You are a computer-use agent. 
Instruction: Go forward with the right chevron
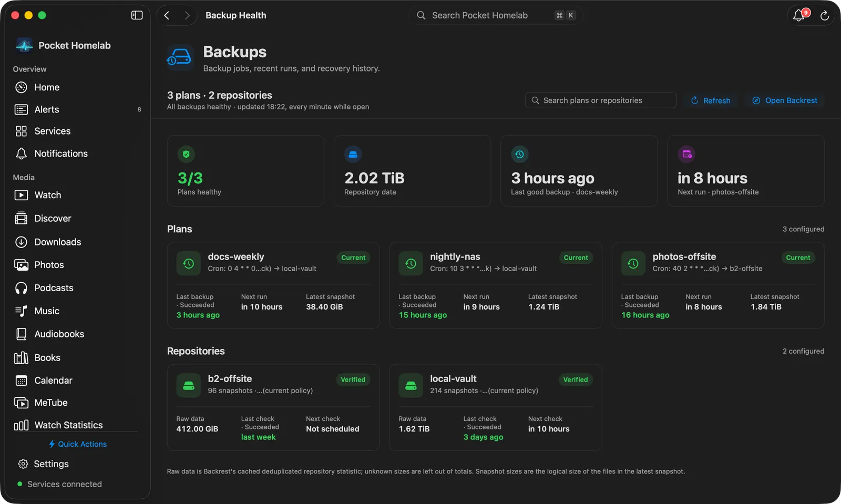click(187, 15)
